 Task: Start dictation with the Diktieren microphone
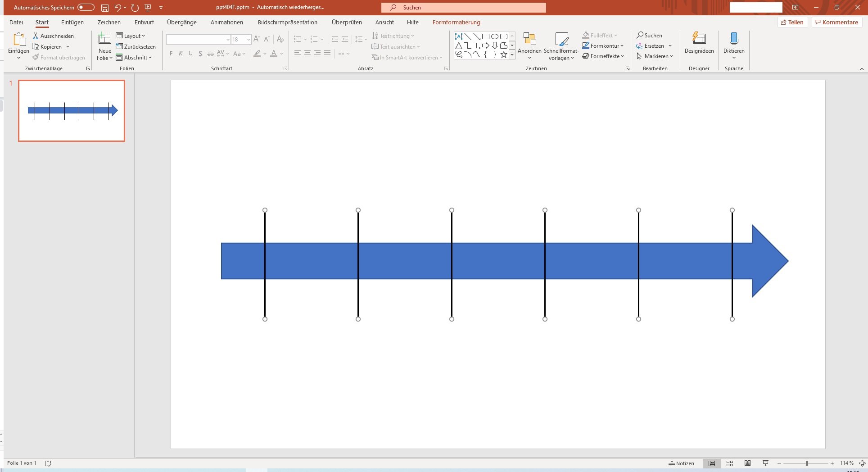734,39
